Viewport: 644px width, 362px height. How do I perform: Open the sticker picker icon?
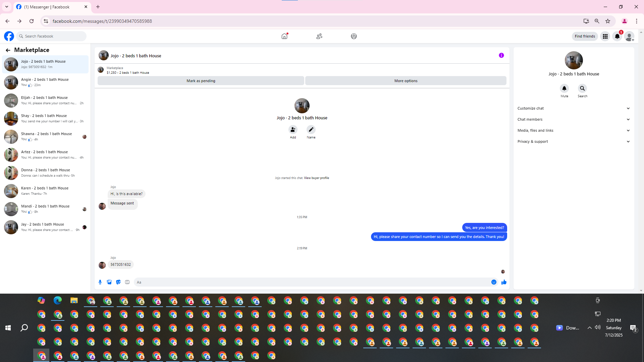pyautogui.click(x=118, y=282)
